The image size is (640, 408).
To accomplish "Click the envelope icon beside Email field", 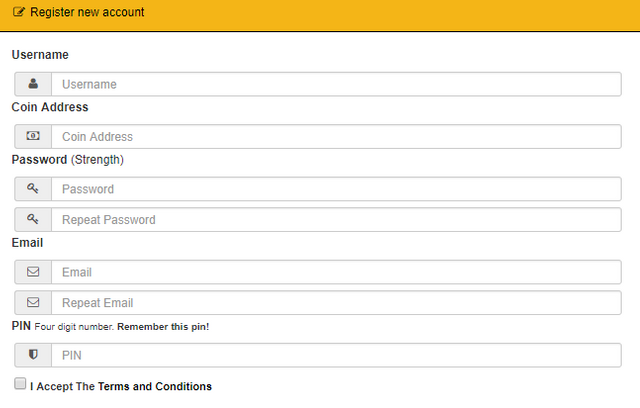I will click(x=33, y=272).
